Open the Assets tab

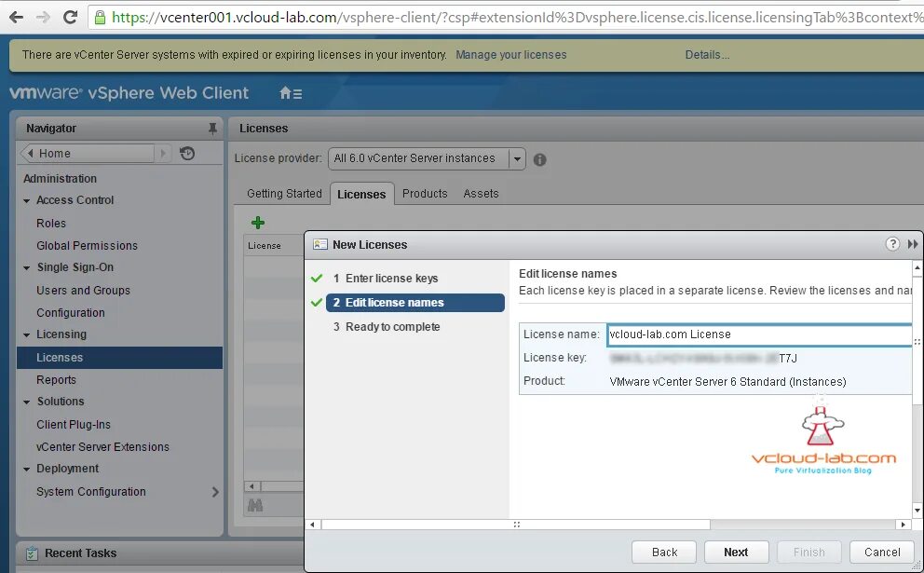click(x=481, y=194)
